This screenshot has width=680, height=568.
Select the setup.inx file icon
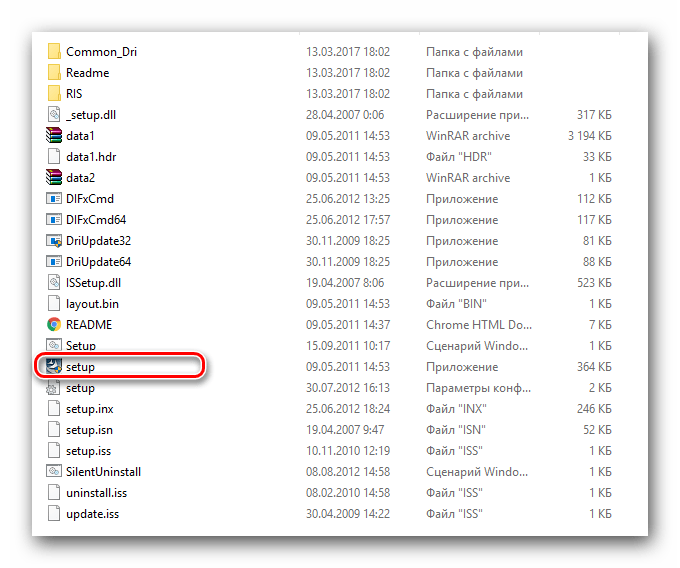(54, 408)
